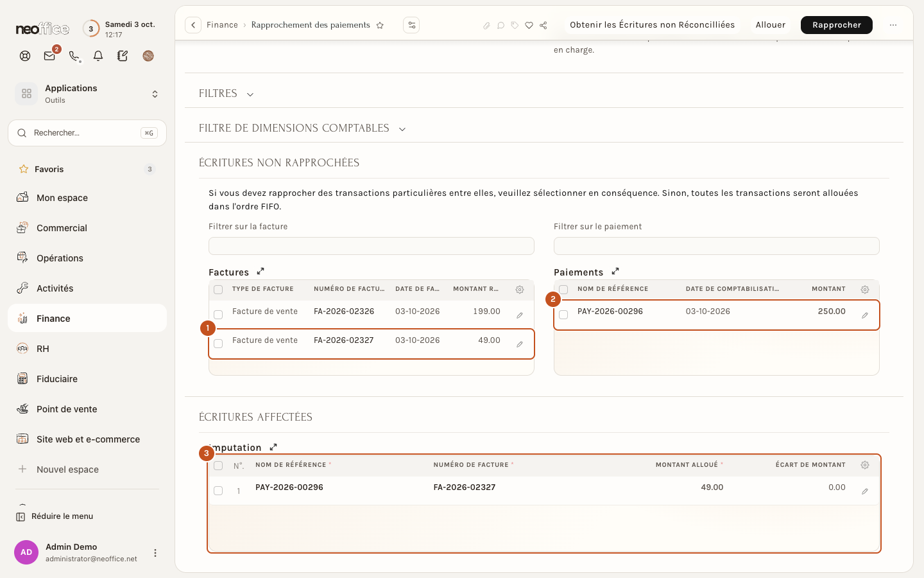The image size is (924, 578).
Task: Open the mail inbox icon
Action: pos(49,56)
